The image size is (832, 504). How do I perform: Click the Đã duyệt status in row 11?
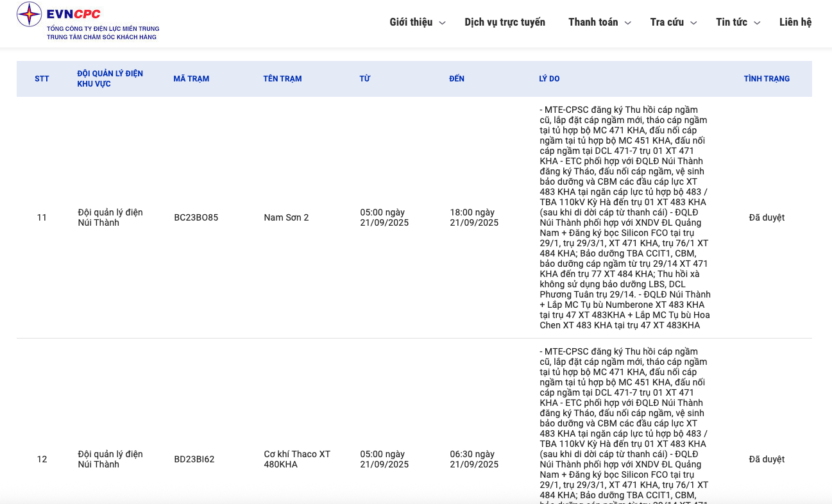767,217
